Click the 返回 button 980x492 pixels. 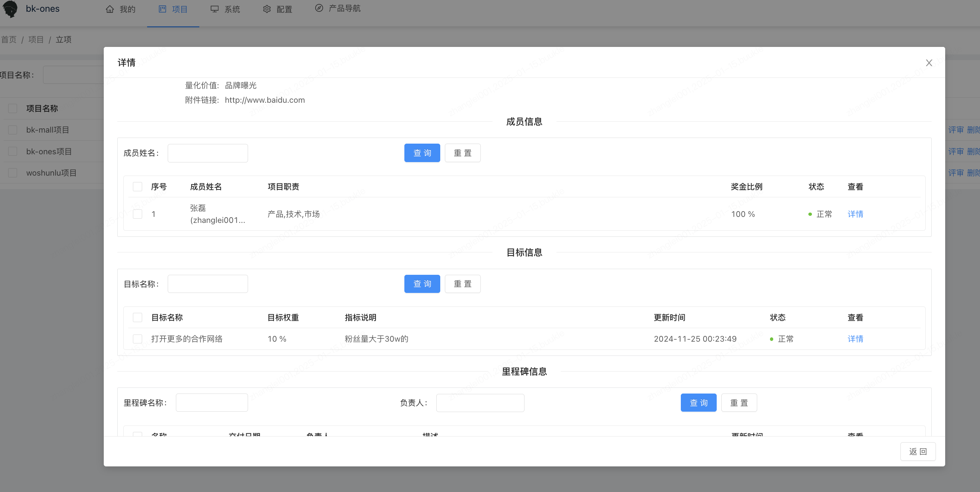click(917, 452)
